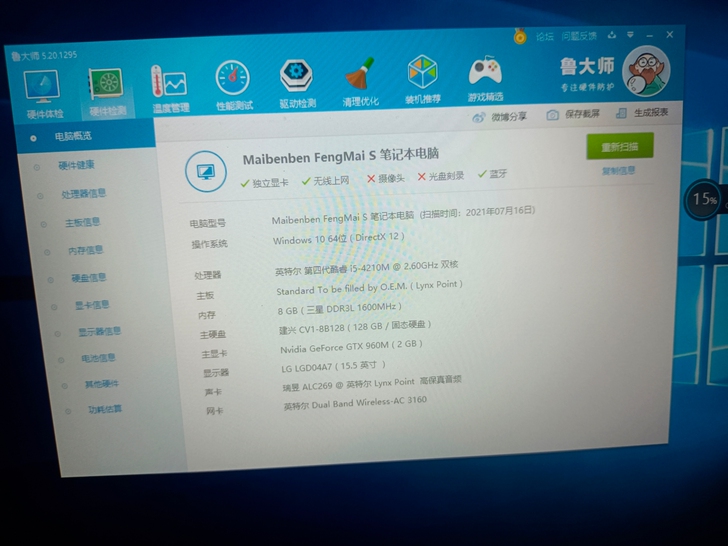Click the blue computer monitor overview icon
This screenshot has height=546, width=728.
coord(206,171)
